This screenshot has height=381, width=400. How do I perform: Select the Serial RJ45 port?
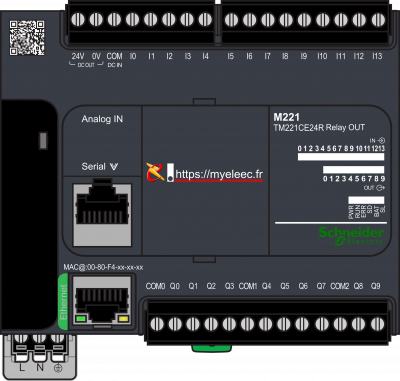102,213
